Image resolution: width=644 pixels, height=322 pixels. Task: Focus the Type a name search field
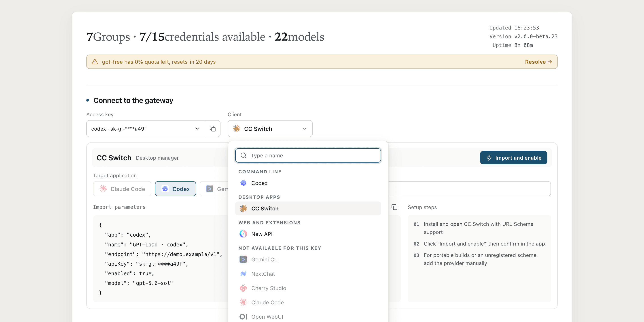coord(308,155)
